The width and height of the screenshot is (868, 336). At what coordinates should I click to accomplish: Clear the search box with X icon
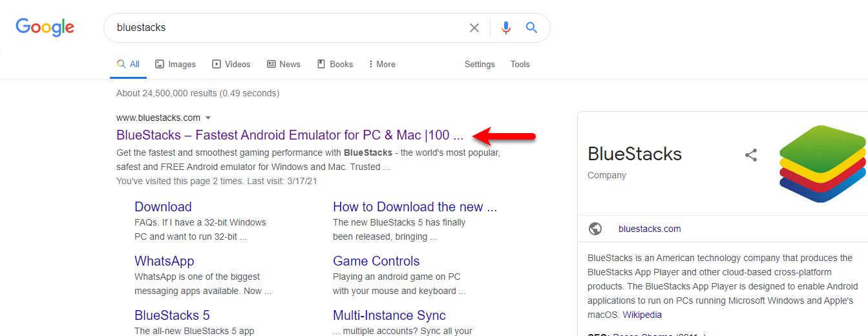pyautogui.click(x=474, y=28)
